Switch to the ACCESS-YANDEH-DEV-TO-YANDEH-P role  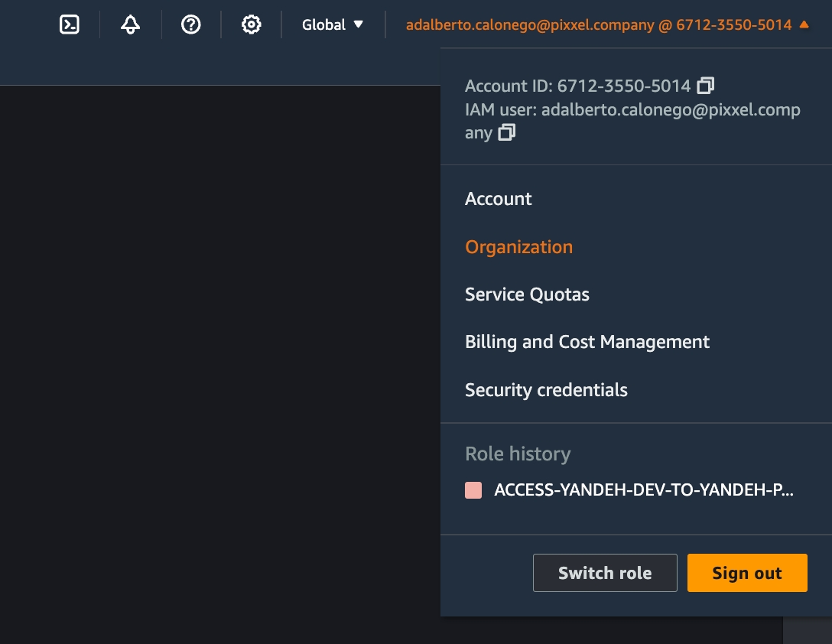(643, 490)
